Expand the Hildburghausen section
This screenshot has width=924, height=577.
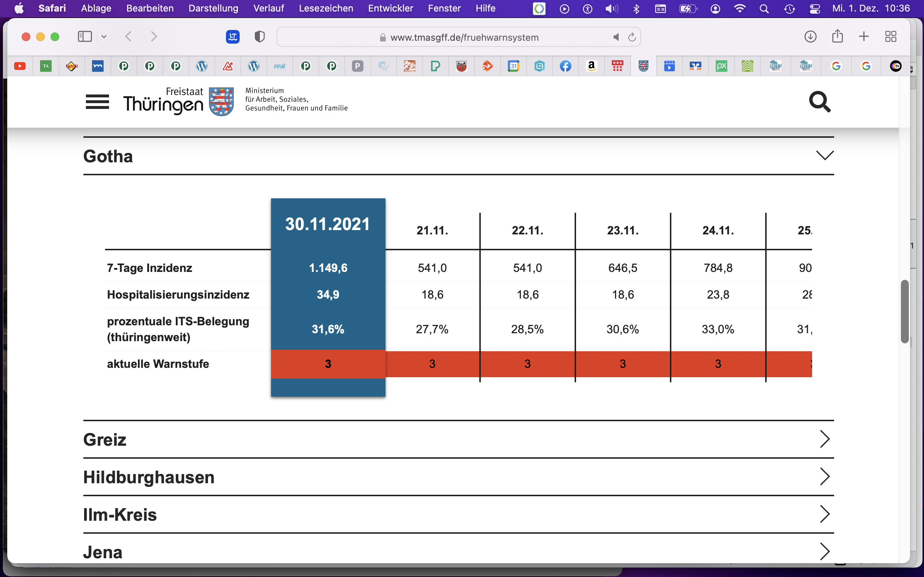(458, 477)
